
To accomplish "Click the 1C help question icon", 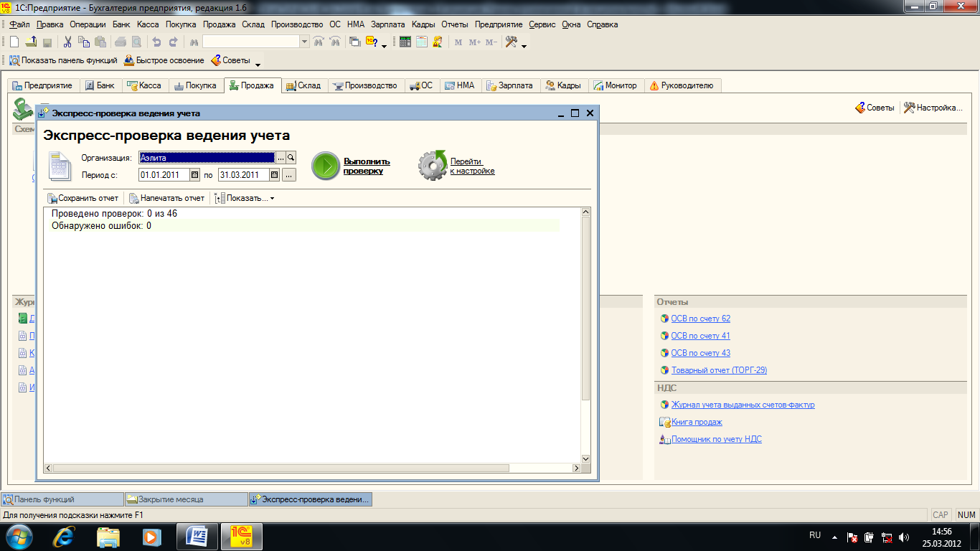I will click(372, 42).
